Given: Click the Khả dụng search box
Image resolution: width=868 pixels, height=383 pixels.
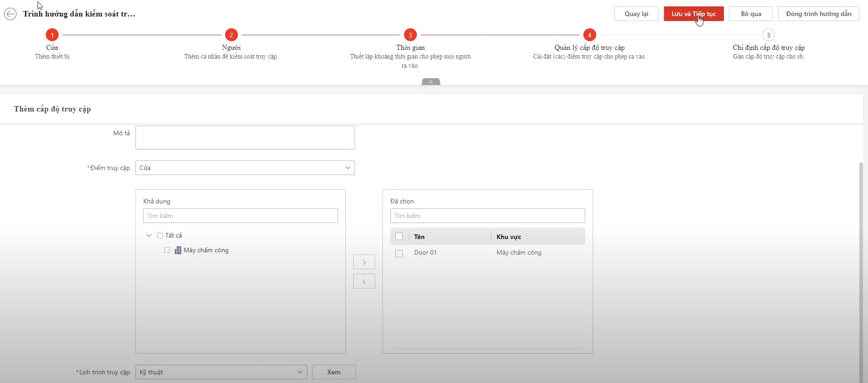Looking at the screenshot, I should [240, 216].
